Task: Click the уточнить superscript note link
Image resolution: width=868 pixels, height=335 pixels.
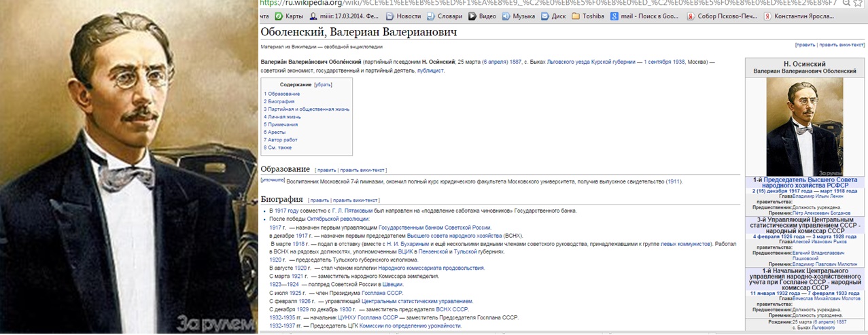Action: [x=273, y=179]
